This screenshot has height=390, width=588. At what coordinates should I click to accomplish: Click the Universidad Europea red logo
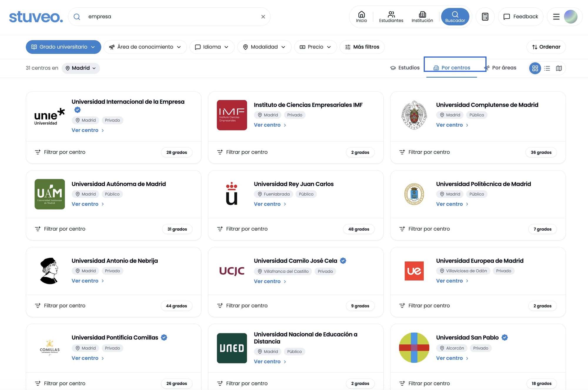pyautogui.click(x=414, y=271)
